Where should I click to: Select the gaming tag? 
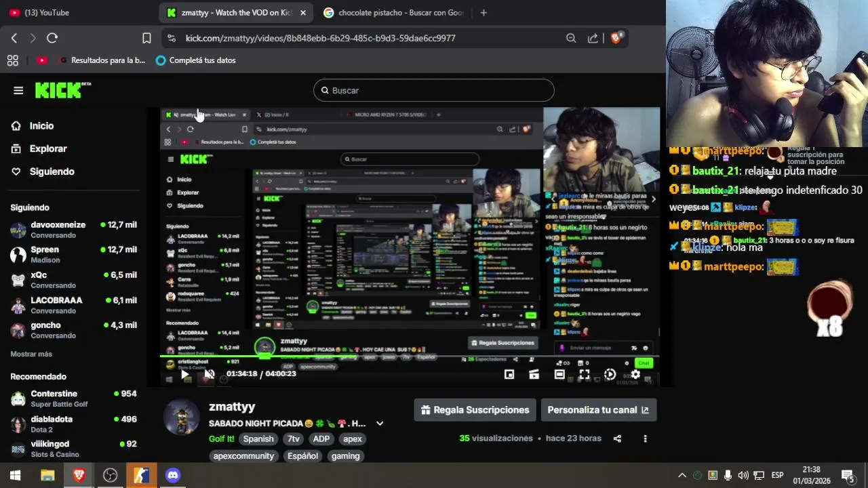pyautogui.click(x=346, y=456)
